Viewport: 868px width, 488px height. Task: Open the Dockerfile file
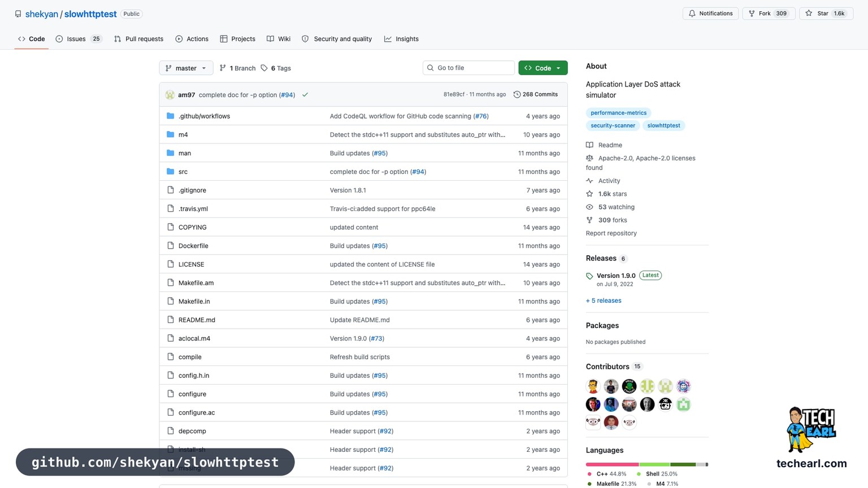(x=193, y=246)
